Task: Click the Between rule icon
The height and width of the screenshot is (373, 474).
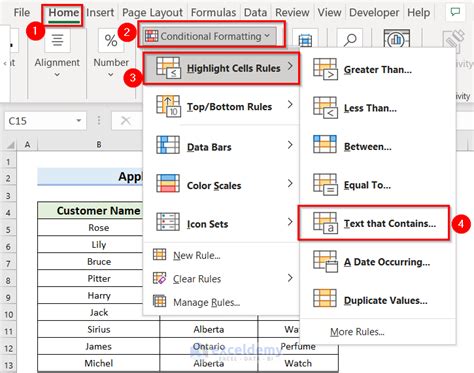Action: coord(325,144)
